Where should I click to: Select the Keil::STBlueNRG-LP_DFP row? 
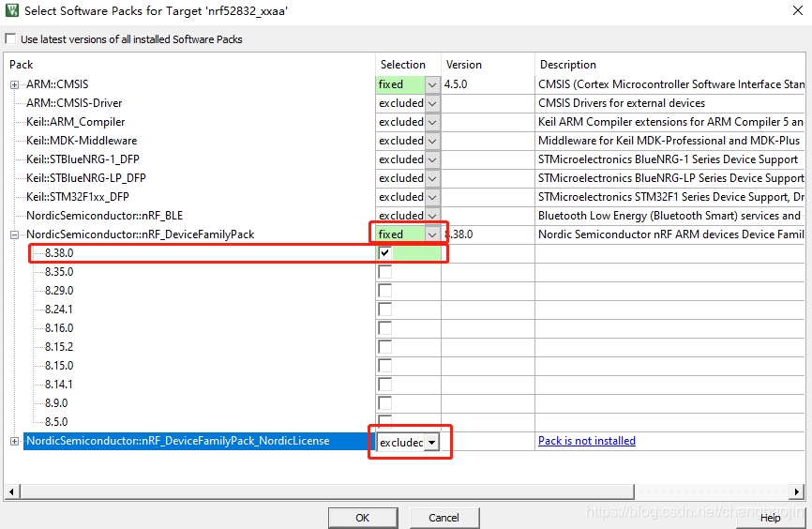click(86, 177)
